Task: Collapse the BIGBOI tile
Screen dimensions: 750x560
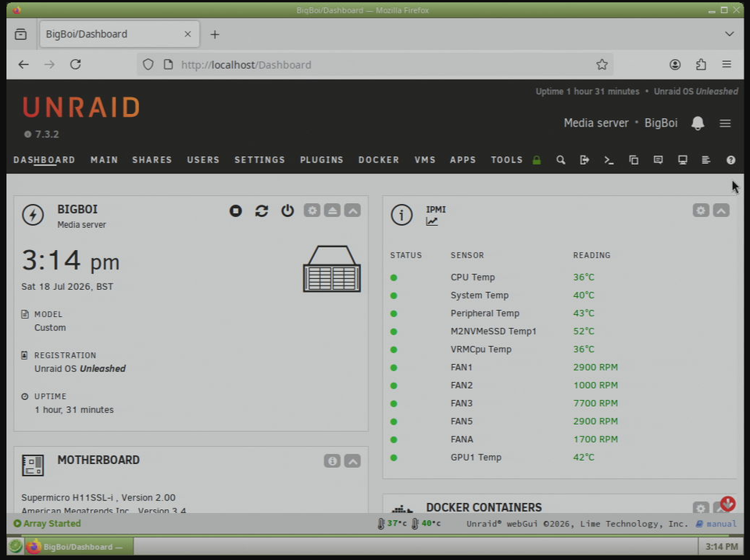Action: [x=352, y=210]
